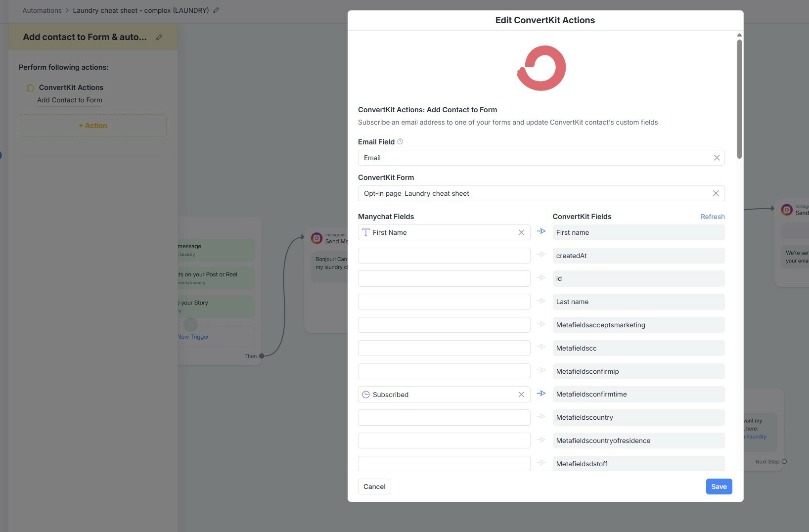This screenshot has width=809, height=532.
Task: Click the Metafieldsconfirmtime ConvertKit field
Action: pyautogui.click(x=638, y=395)
